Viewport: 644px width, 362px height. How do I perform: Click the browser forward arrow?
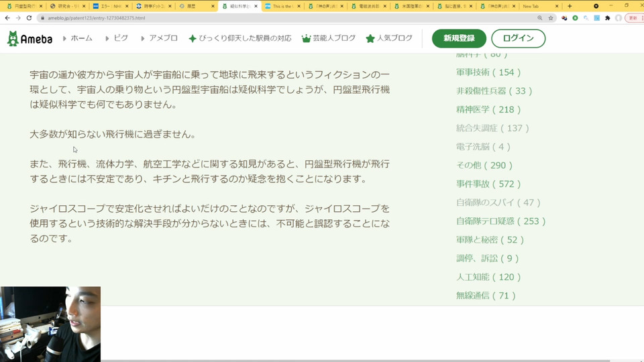point(18,18)
